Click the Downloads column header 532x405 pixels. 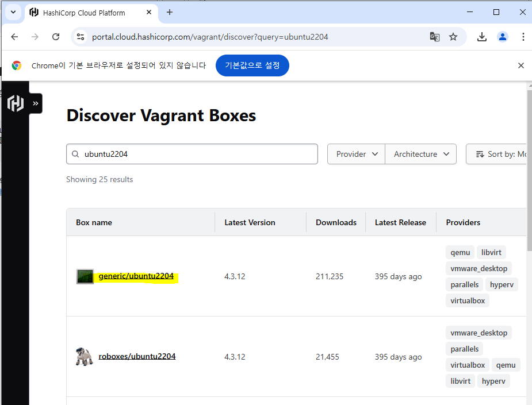[x=336, y=222]
